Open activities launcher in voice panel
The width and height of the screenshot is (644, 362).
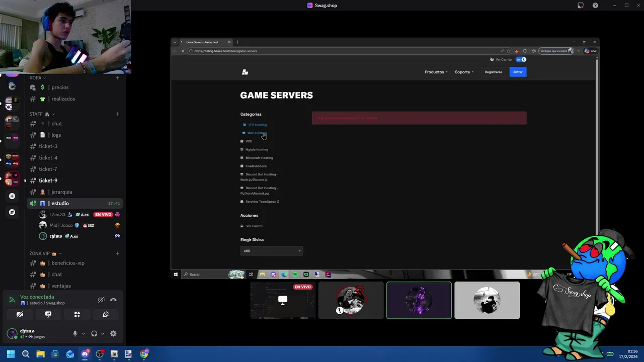[x=77, y=314]
